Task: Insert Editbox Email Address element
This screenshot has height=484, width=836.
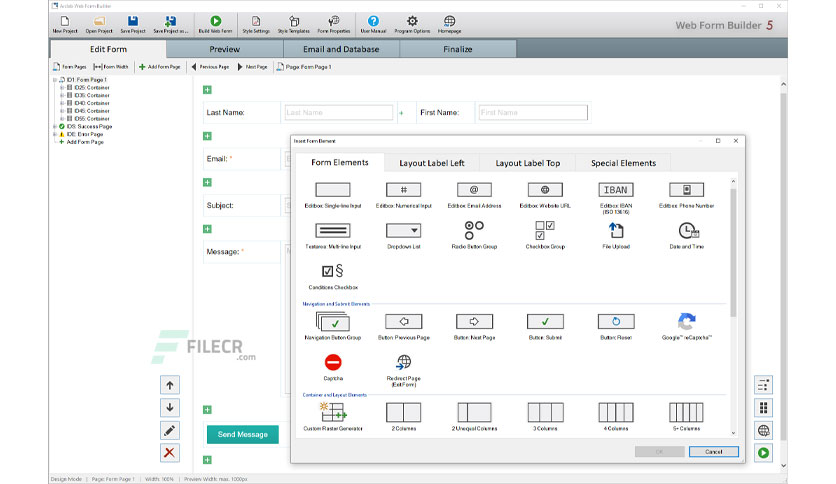Action: coord(474,195)
